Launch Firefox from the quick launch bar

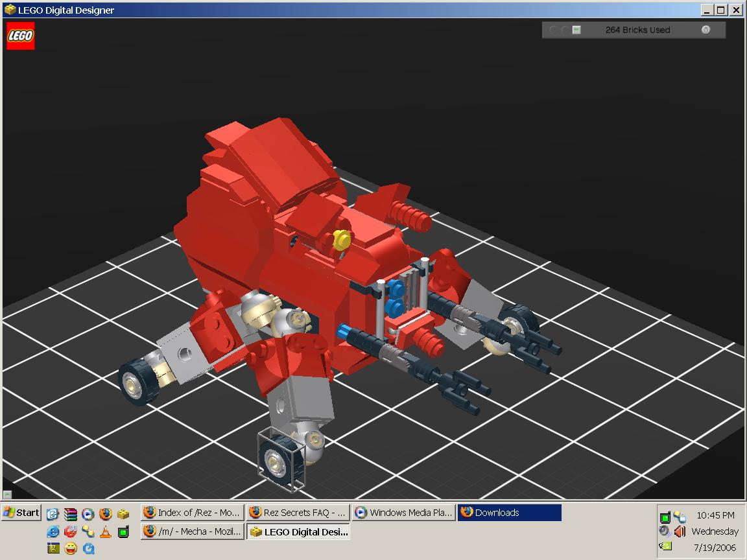(106, 514)
